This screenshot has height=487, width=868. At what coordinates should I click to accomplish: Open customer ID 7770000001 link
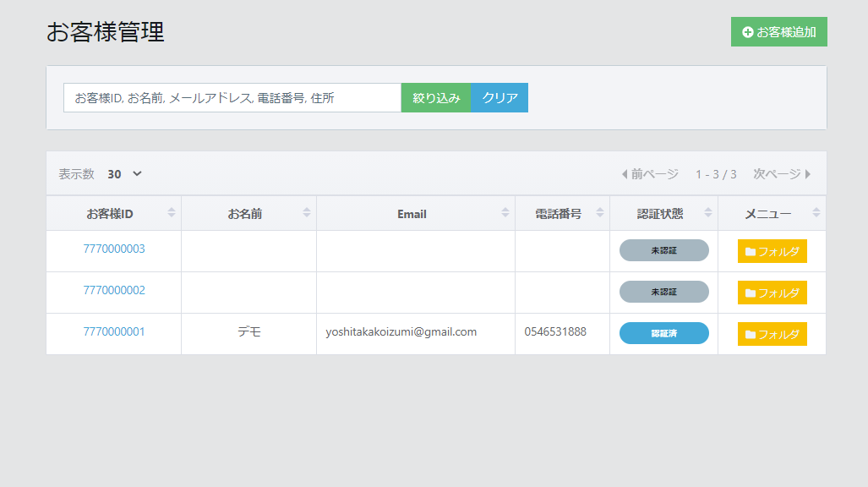[114, 332]
